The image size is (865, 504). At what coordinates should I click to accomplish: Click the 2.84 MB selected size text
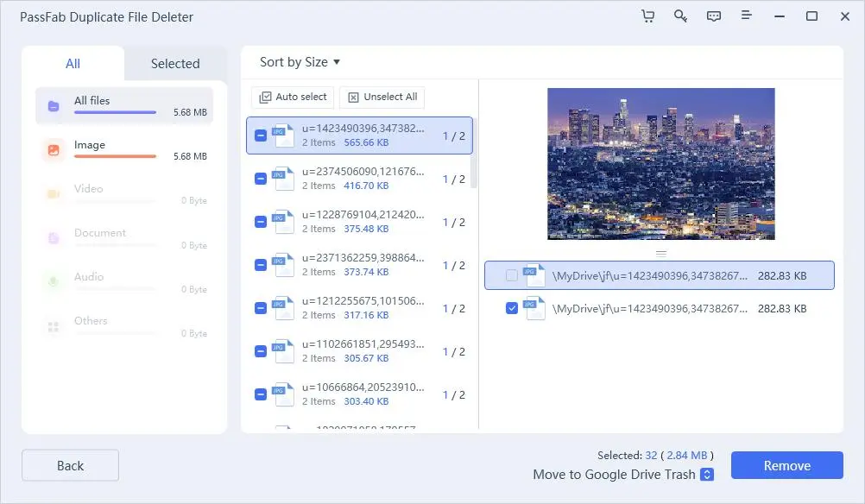coord(687,456)
